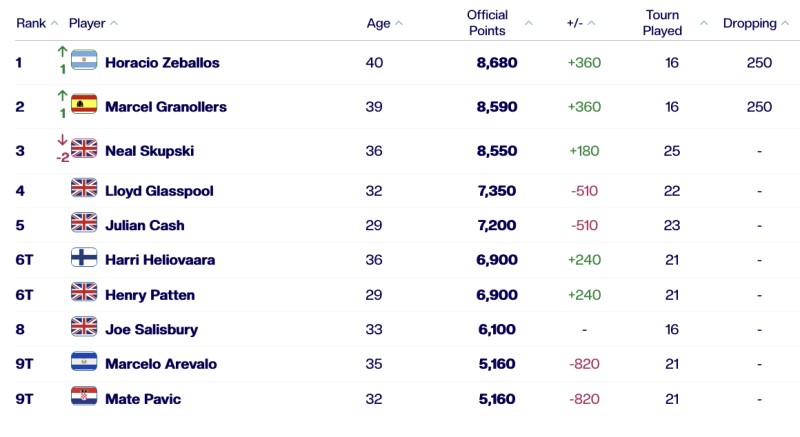
Task: Click the Croatia flag beside Mate Pavic
Action: tap(84, 397)
